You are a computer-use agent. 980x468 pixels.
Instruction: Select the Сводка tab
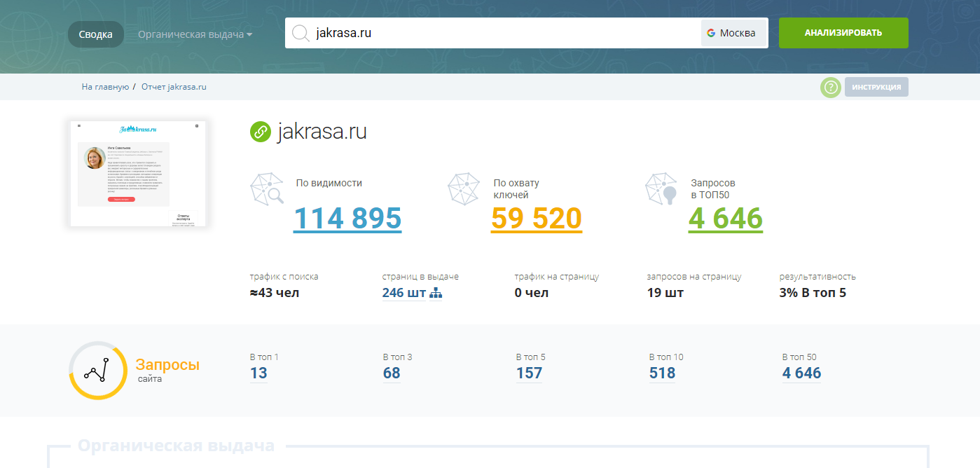(95, 34)
